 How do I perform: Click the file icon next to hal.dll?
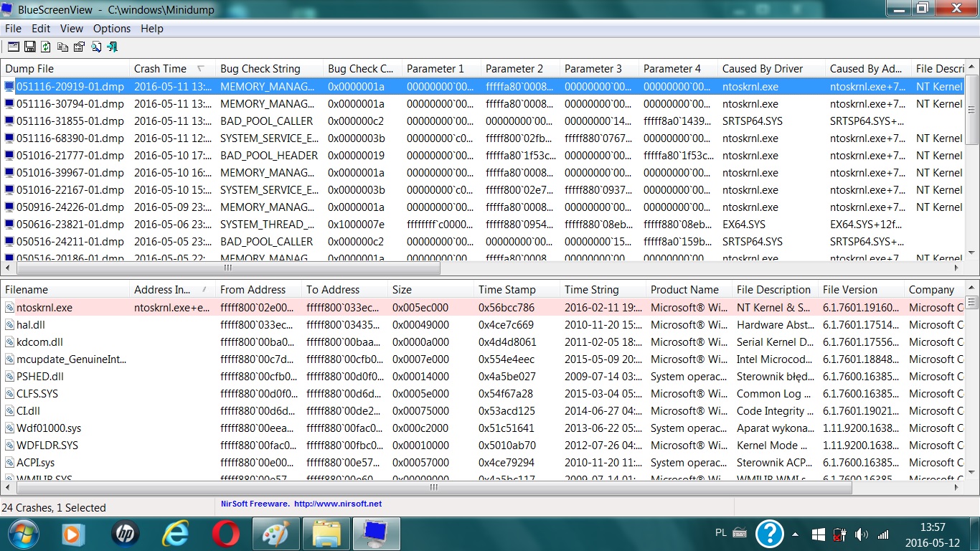pyautogui.click(x=9, y=325)
